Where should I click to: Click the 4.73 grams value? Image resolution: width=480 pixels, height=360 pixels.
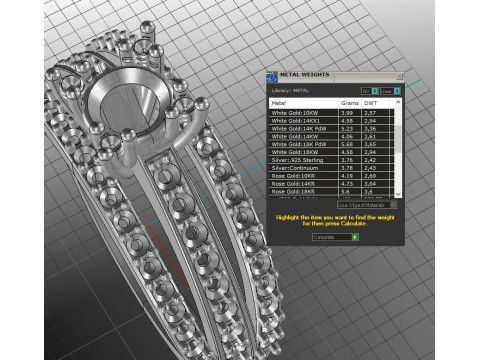click(347, 184)
